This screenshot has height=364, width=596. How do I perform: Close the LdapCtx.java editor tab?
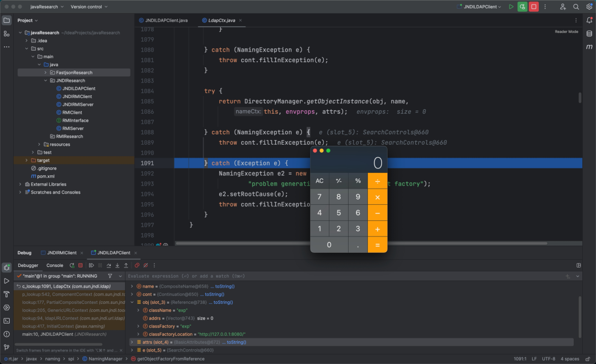click(240, 20)
